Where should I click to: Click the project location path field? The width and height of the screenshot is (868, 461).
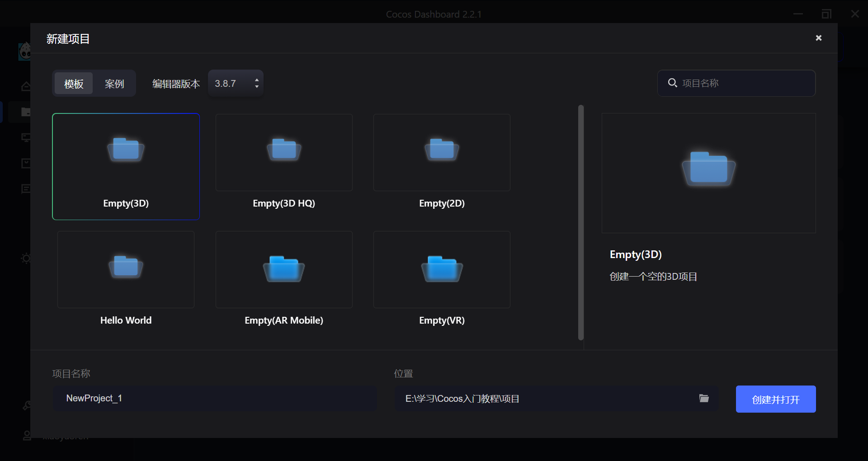pos(557,398)
